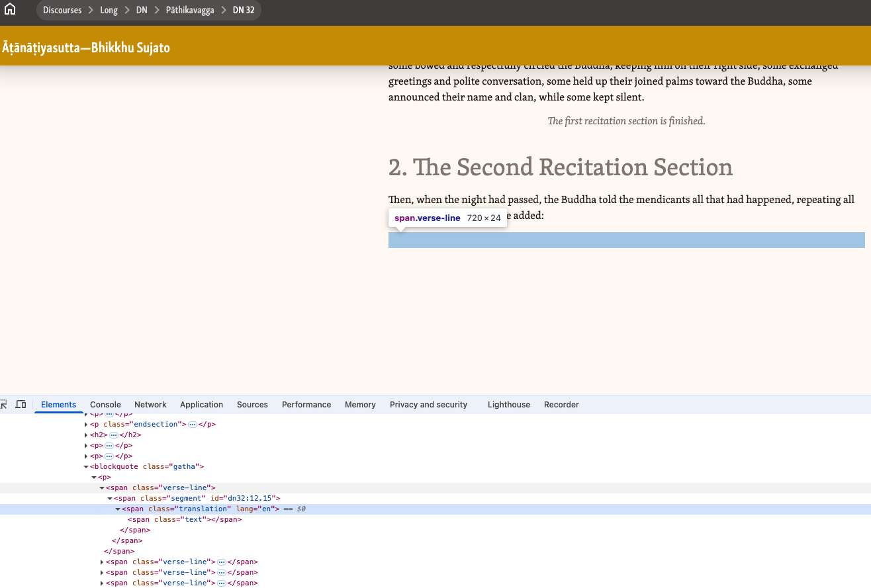Expand the last visible verse-line span
Viewport: 871px width, 588px height.
(x=102, y=583)
